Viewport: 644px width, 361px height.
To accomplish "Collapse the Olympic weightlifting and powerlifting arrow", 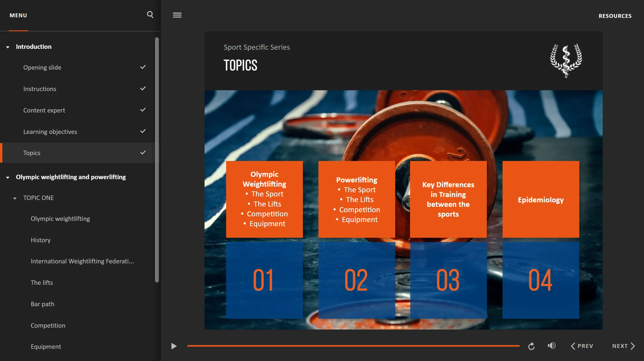I will 8,177.
